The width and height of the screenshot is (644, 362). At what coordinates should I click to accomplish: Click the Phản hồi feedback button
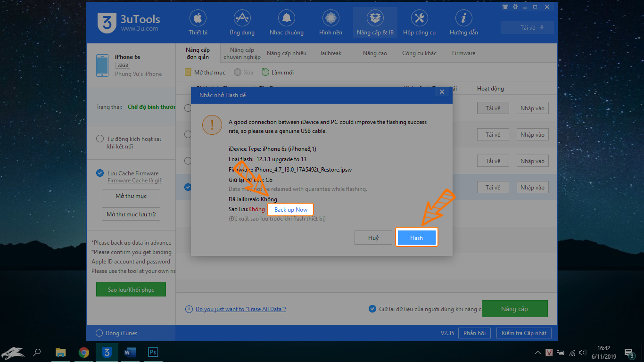click(474, 333)
